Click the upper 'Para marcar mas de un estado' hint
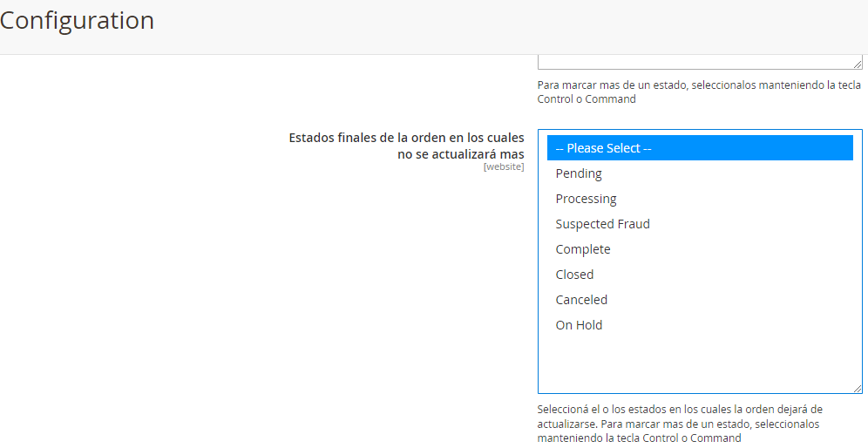The width and height of the screenshot is (868, 448). [686, 92]
